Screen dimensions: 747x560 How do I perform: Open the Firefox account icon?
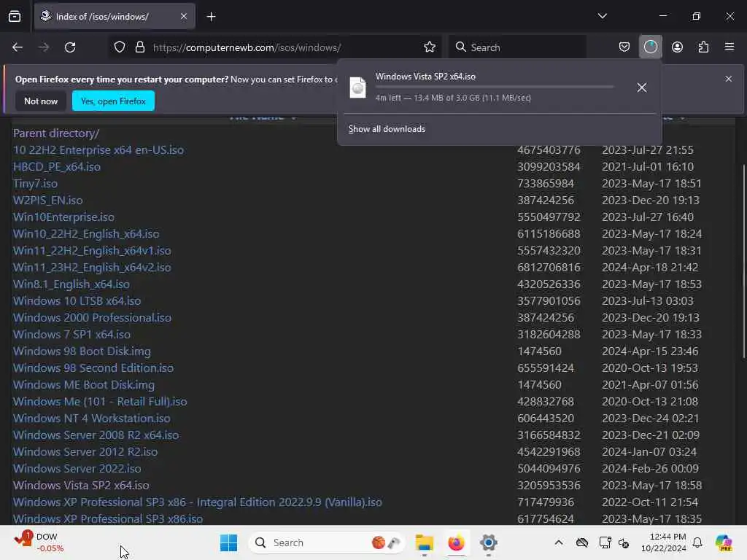(677, 47)
